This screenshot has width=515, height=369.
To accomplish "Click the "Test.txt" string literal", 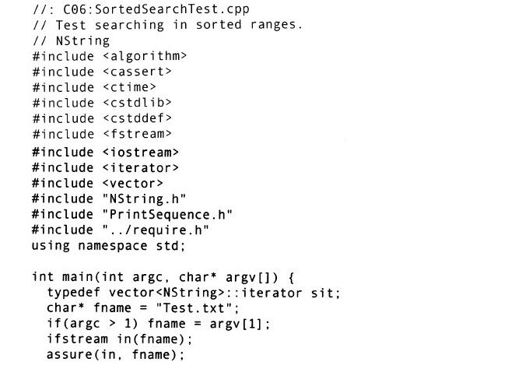I will point(194,308).
